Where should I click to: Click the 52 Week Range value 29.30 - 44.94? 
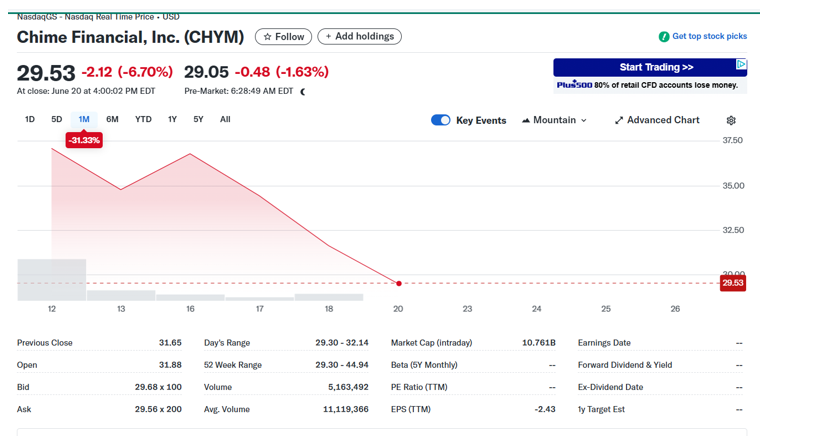342,365
